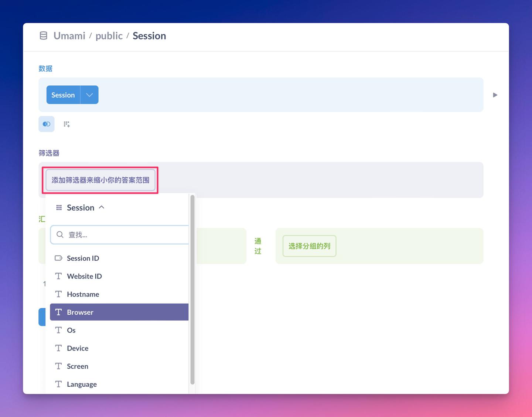Pick the Language column

tap(119, 384)
